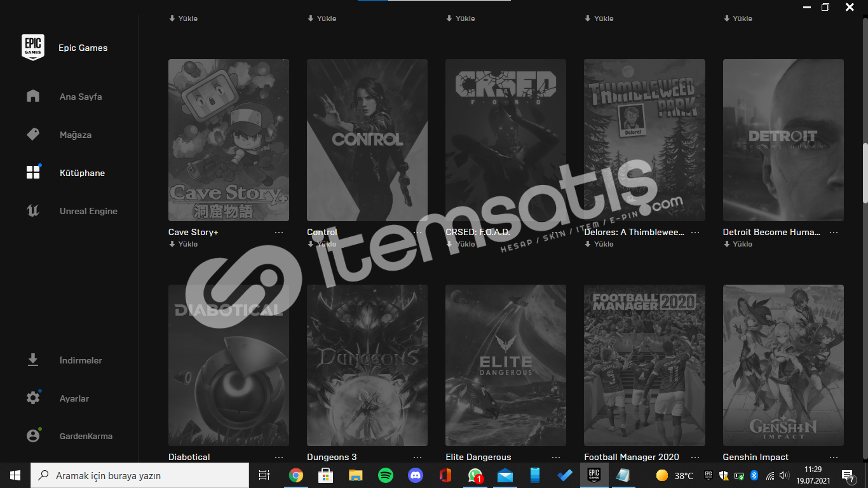Click the Unreal logo icon in the sidebar
The height and width of the screenshot is (488, 868).
(x=33, y=210)
